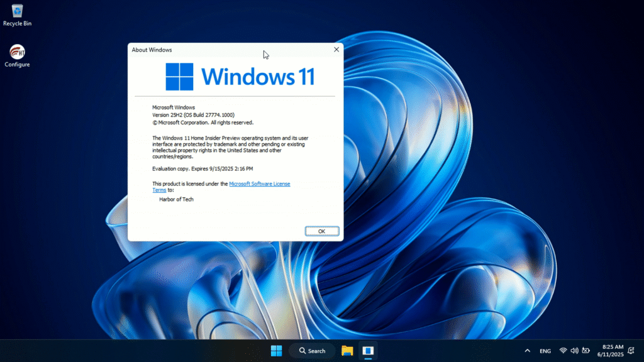The height and width of the screenshot is (362, 644).
Task: Open the Recycle Bin desktop icon
Action: click(17, 15)
